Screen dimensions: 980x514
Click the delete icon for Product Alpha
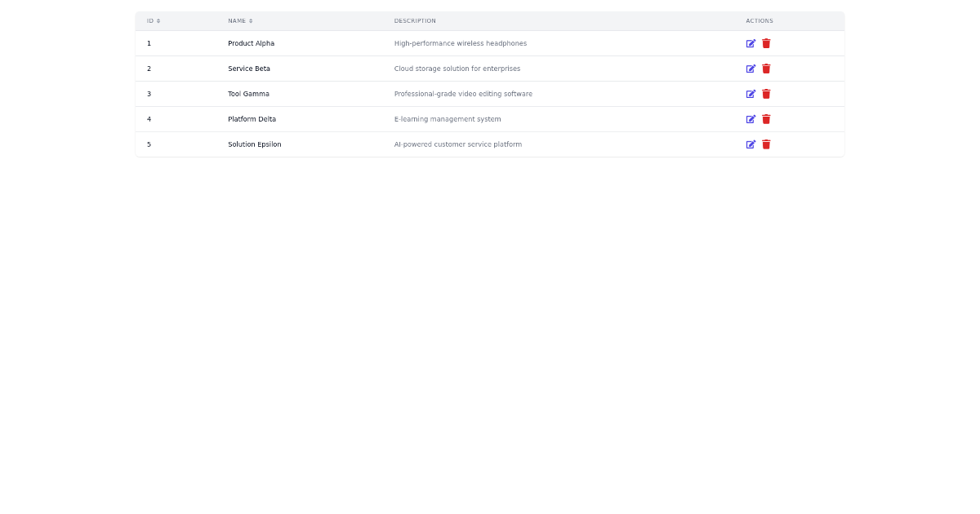(766, 43)
